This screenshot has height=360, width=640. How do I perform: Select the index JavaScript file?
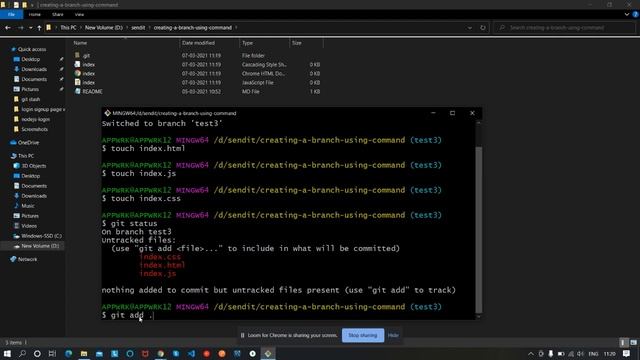[89, 82]
